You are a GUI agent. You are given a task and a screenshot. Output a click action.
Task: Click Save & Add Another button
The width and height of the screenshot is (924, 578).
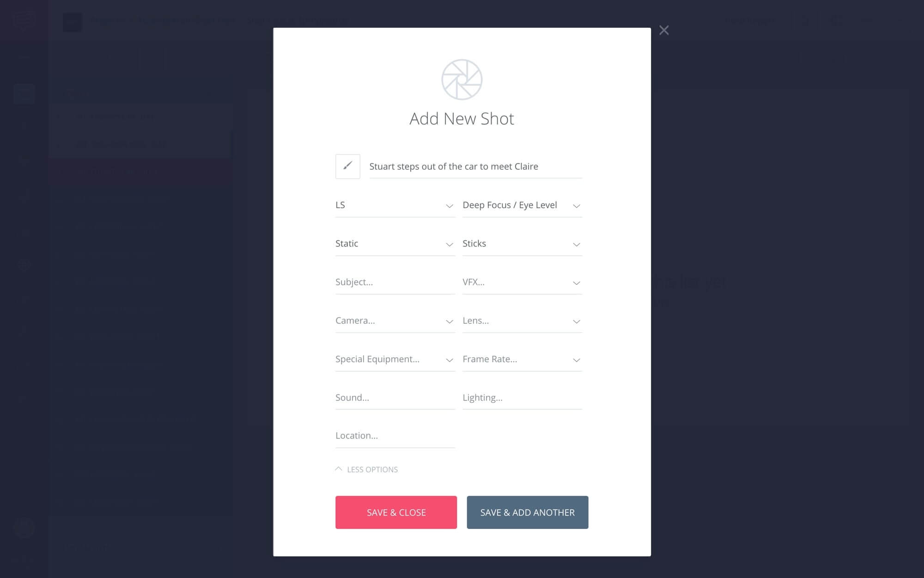tap(528, 512)
